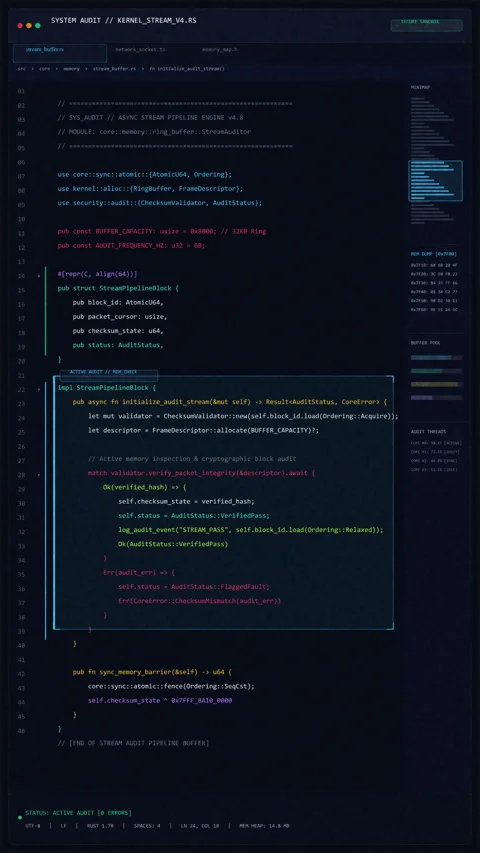
Task: Click the SECURE SANDBOX badge
Action: (x=427, y=26)
